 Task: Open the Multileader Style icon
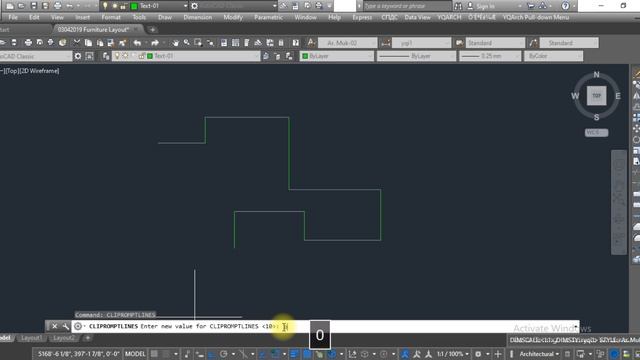(533, 42)
